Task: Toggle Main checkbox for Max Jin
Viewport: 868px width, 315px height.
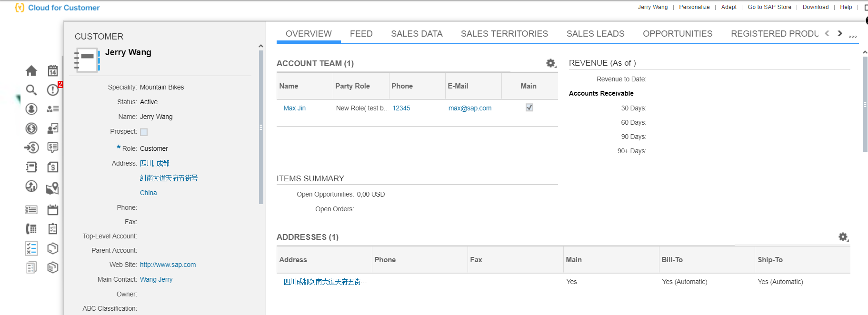Action: 529,108
